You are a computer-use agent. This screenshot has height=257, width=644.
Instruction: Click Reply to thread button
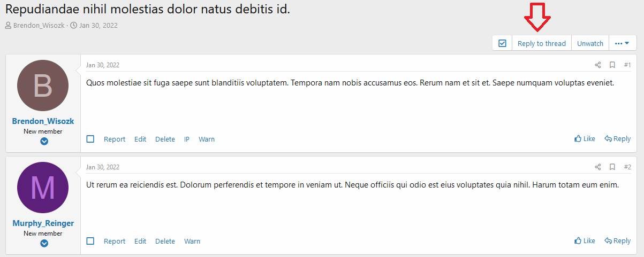541,43
